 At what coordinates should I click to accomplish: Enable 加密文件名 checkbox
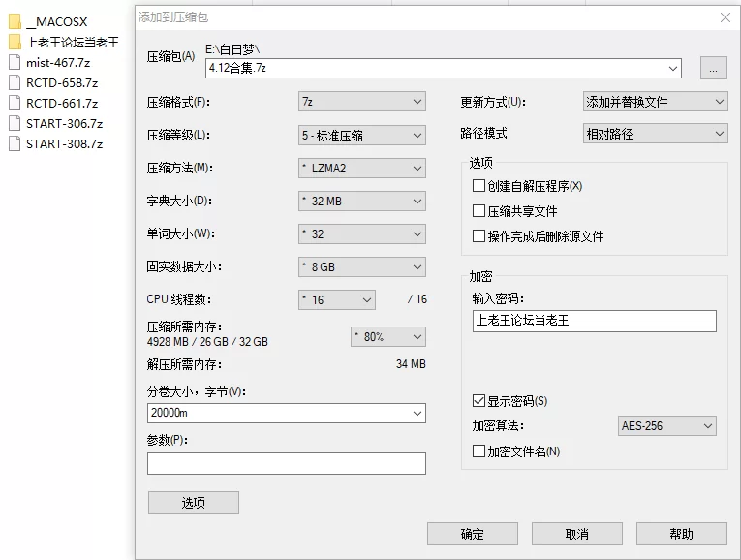click(x=479, y=451)
